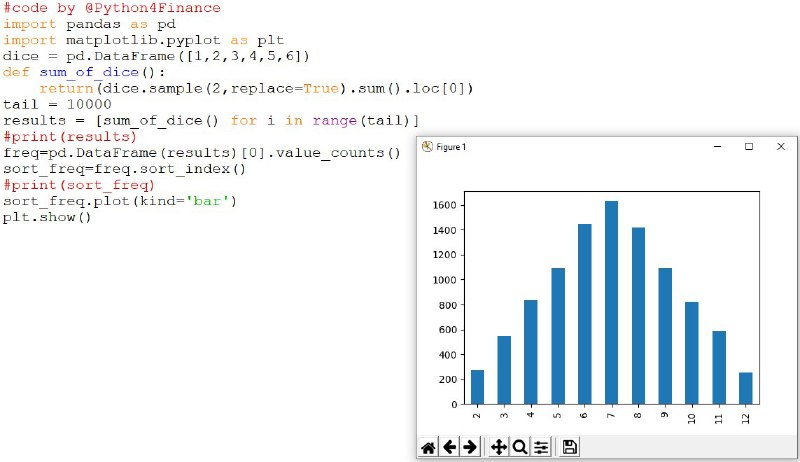Image resolution: width=800 pixels, height=462 pixels.
Task: Click the 'tail = 10000' line
Action: (57, 105)
